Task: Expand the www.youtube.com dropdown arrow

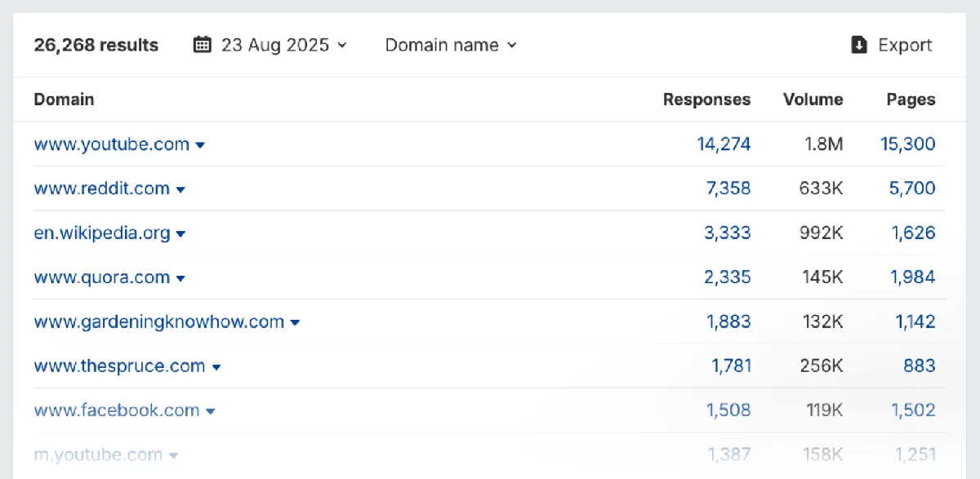Action: (200, 145)
